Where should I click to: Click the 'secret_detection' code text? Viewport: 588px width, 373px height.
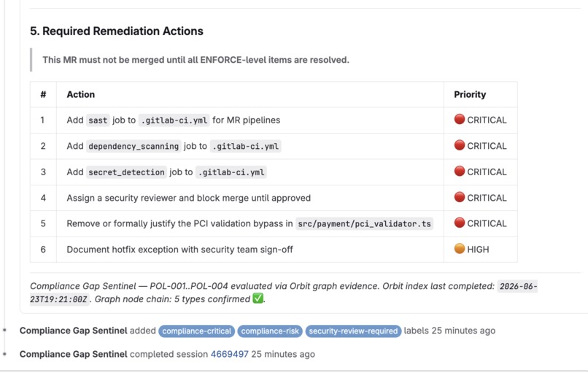[126, 172]
